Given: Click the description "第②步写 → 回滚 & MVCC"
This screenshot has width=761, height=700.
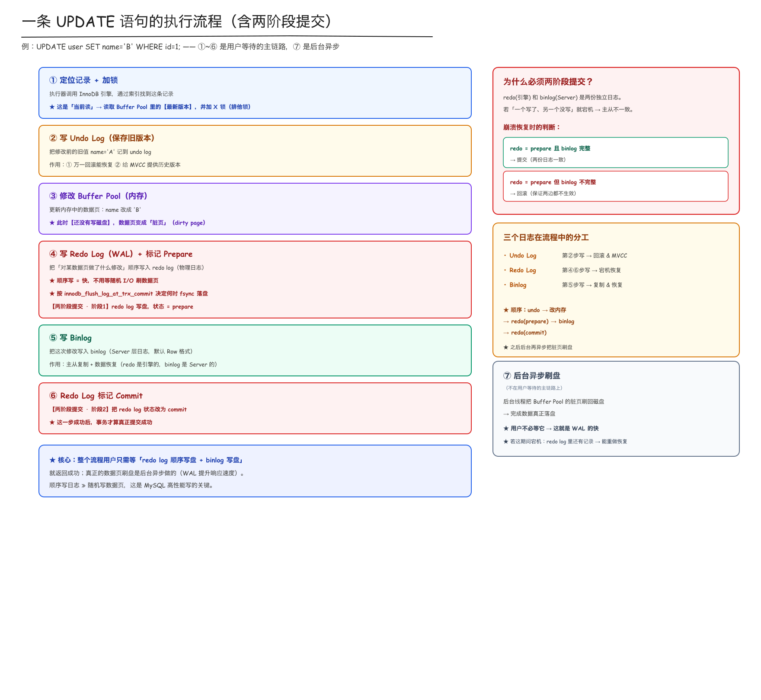Looking at the screenshot, I should point(595,255).
